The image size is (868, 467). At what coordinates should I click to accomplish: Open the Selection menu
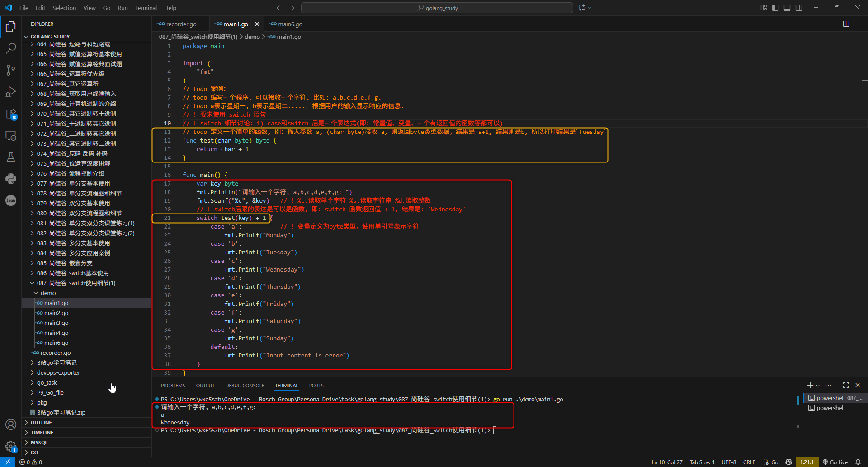coord(64,8)
